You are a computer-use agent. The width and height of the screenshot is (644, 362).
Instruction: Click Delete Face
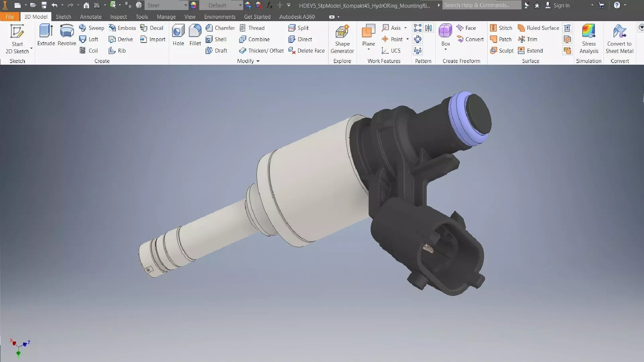click(x=307, y=51)
